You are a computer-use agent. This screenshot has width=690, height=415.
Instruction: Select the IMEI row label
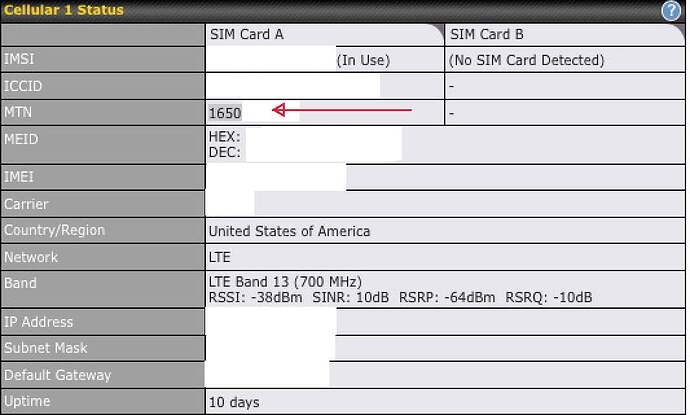coord(20,177)
